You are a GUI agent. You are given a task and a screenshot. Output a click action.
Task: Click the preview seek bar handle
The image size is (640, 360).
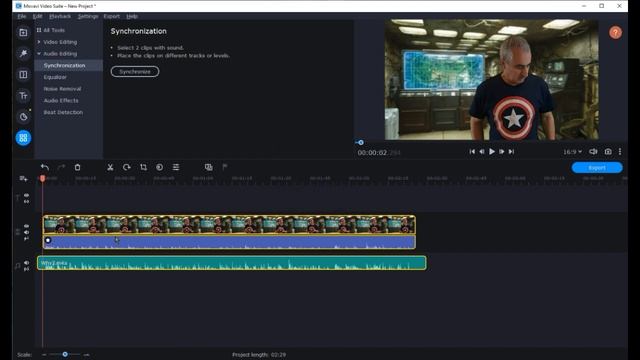click(361, 142)
